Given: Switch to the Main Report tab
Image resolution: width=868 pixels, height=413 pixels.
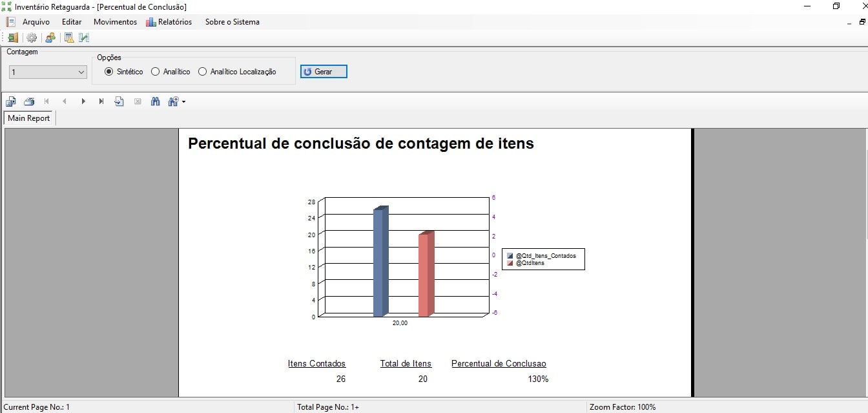Looking at the screenshot, I should coord(29,118).
